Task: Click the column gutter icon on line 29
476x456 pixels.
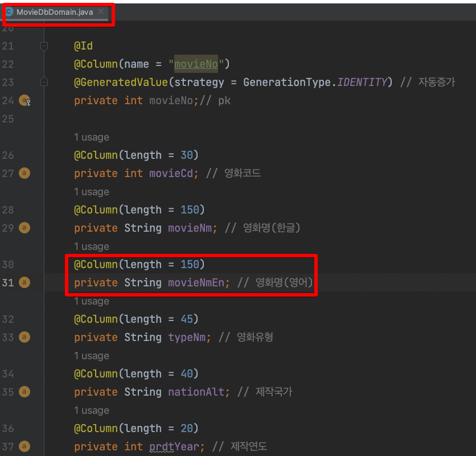Action: [x=24, y=228]
